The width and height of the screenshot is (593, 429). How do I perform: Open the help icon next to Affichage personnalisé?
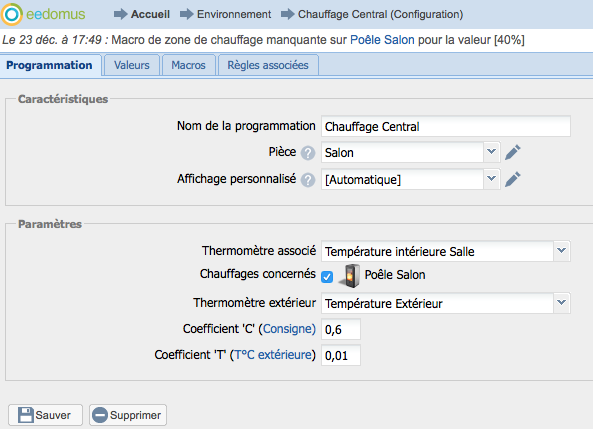pos(308,180)
